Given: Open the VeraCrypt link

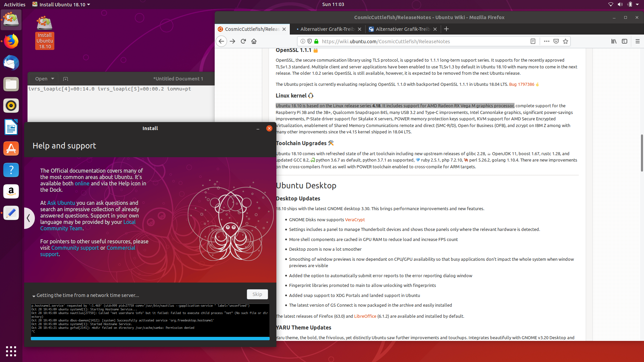Looking at the screenshot, I should (x=355, y=220).
